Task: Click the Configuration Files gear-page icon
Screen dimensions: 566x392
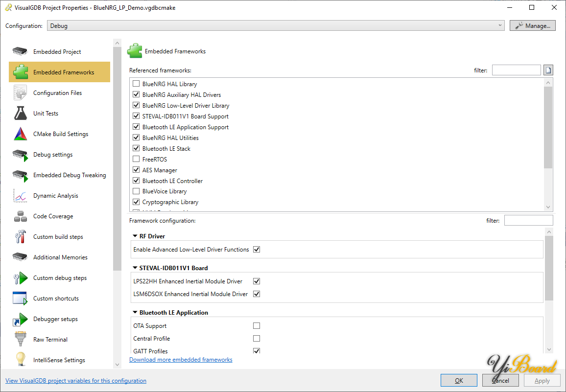Action: (x=20, y=93)
